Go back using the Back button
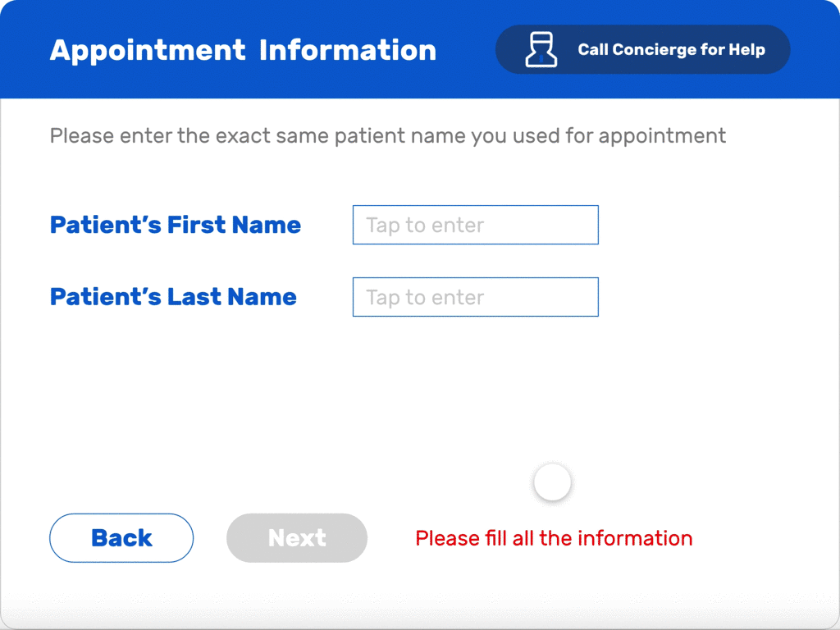Viewport: 840px width, 630px height. [121, 538]
